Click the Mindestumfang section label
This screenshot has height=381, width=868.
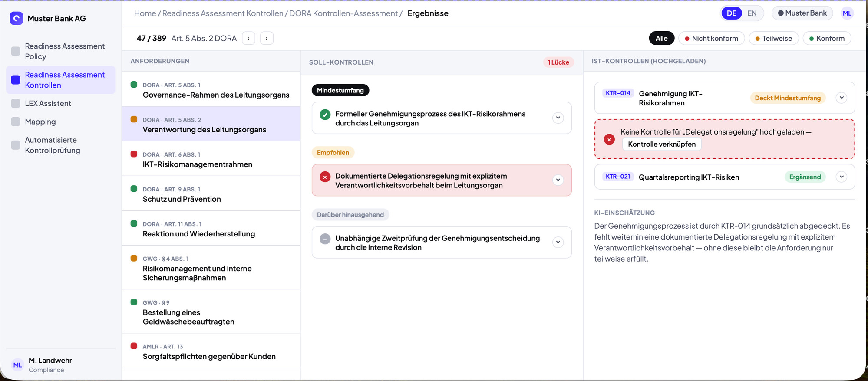tap(340, 90)
